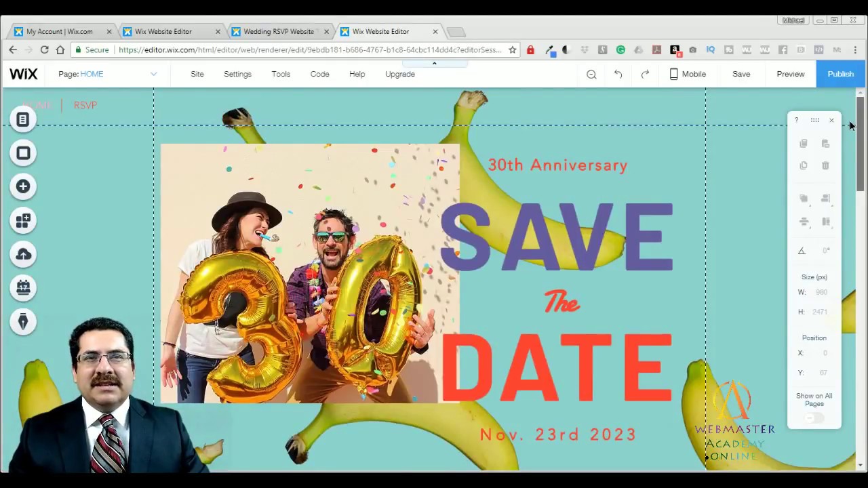Undo the last action
868x488 pixels.
point(618,74)
